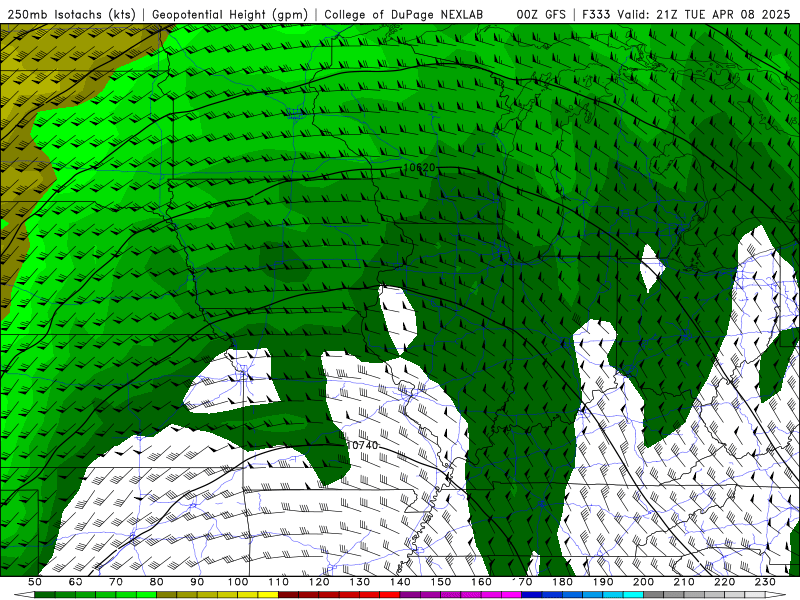Select the dark gray swatch at 200
Viewport: 800px width, 600px height.
654,595
